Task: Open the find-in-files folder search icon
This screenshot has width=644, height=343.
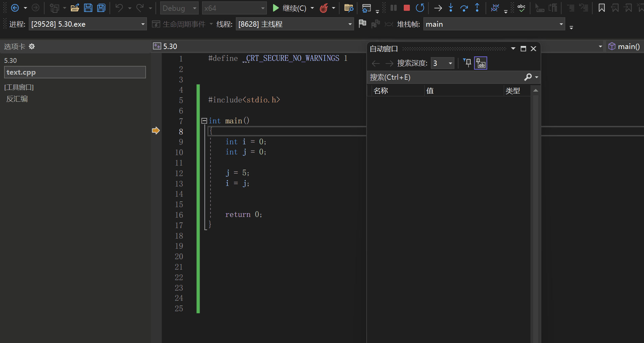Action: 349,8
